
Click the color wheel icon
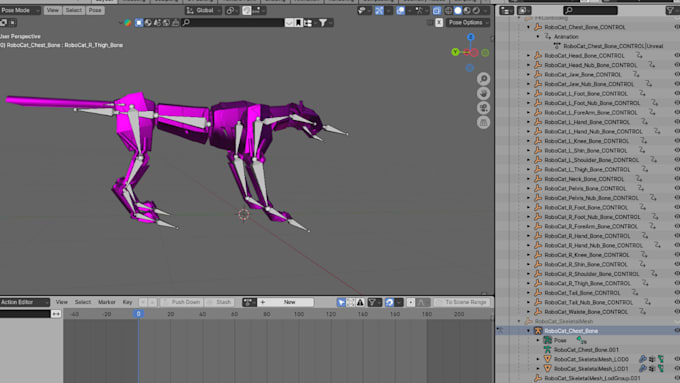coord(128,23)
